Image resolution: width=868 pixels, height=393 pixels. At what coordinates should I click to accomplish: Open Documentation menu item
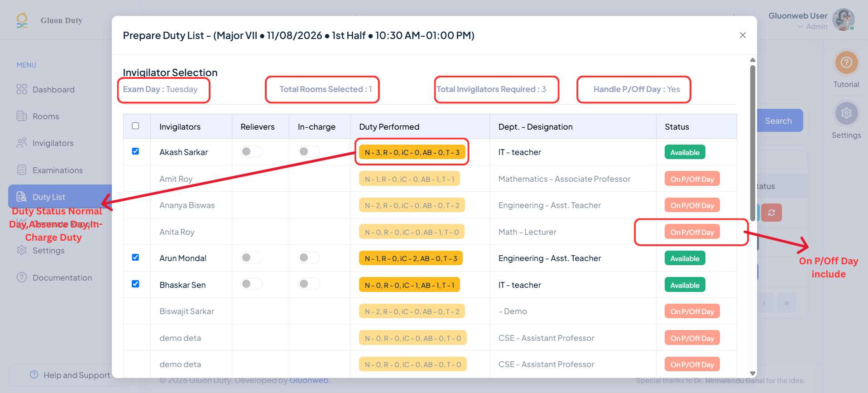(x=62, y=278)
